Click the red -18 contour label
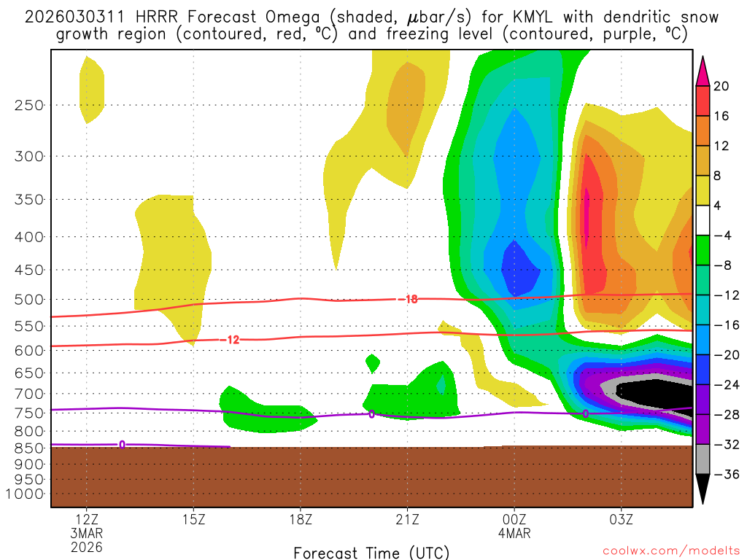 tap(407, 299)
